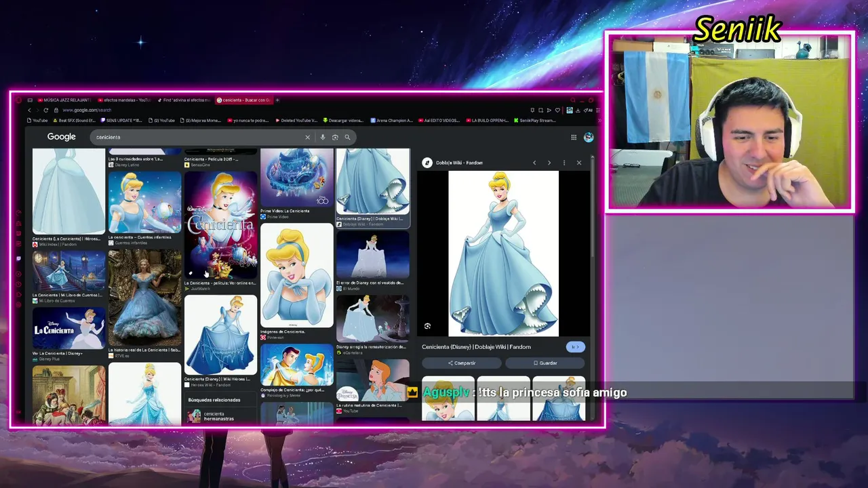Start a voice search with microphone icon
Viewport: 868px width, 488px height.
tap(323, 137)
